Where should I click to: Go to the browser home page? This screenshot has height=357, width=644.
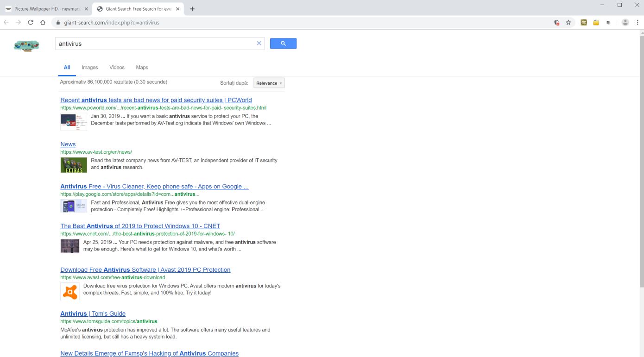click(x=43, y=22)
